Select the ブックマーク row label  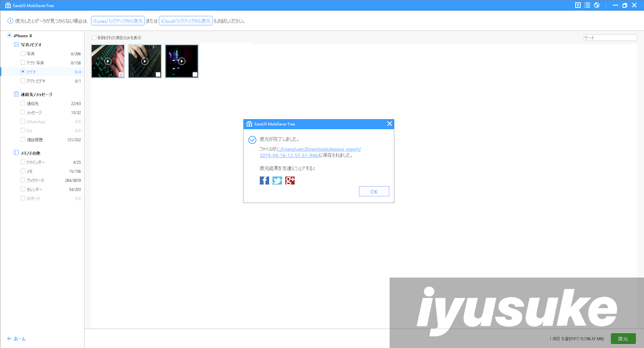pyautogui.click(x=35, y=180)
